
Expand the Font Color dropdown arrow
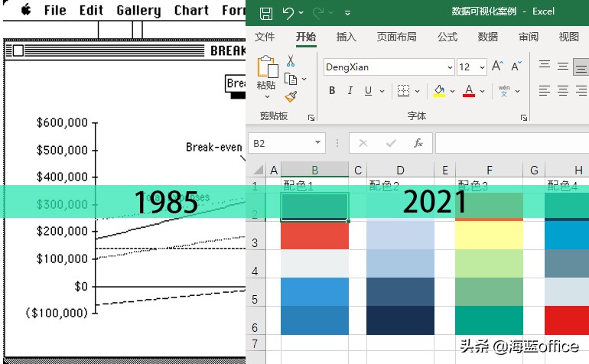point(483,91)
